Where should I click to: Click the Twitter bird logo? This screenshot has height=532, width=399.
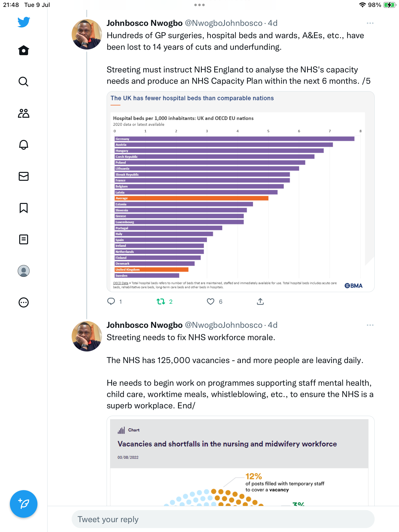24,22
